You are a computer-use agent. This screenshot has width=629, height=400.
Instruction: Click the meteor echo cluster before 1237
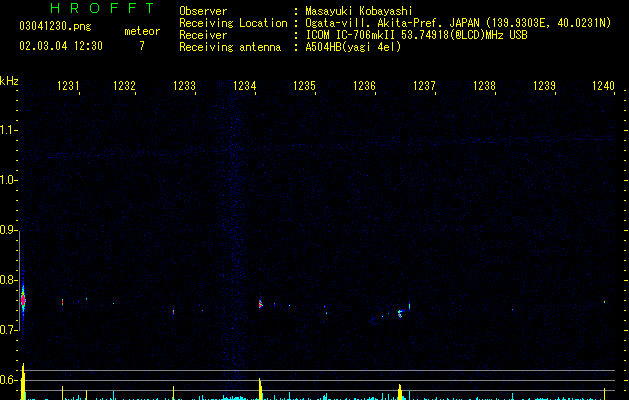pyautogui.click(x=400, y=313)
